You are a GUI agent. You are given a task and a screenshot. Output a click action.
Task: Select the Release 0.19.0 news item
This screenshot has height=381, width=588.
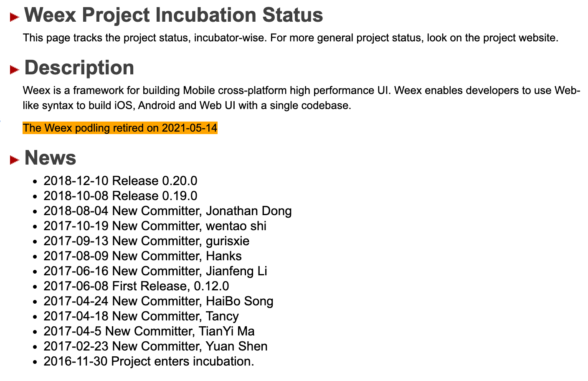pyautogui.click(x=120, y=196)
